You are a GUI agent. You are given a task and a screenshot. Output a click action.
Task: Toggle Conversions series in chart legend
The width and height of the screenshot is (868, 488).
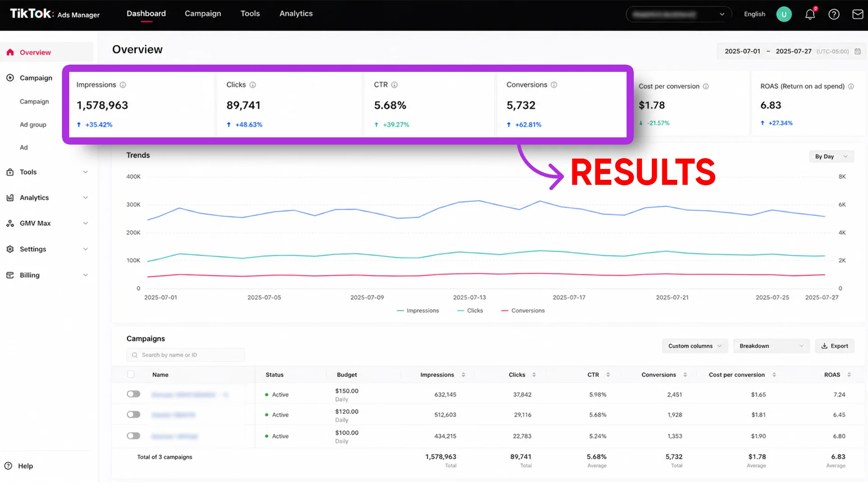point(523,310)
